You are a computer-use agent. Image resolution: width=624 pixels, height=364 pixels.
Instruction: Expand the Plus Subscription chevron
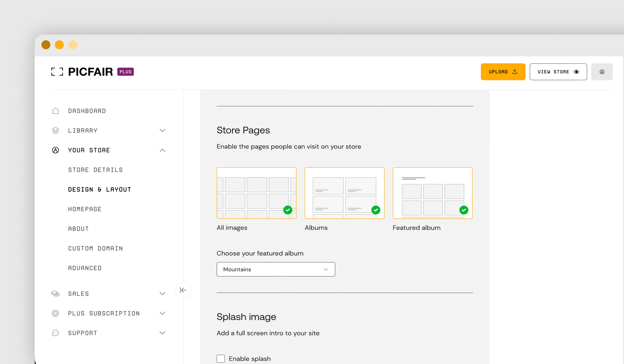coord(162,313)
